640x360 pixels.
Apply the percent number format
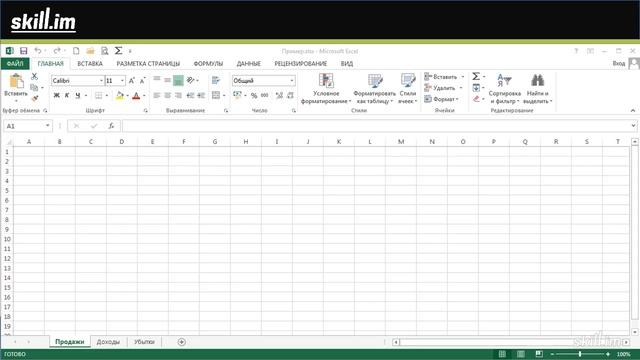(254, 95)
